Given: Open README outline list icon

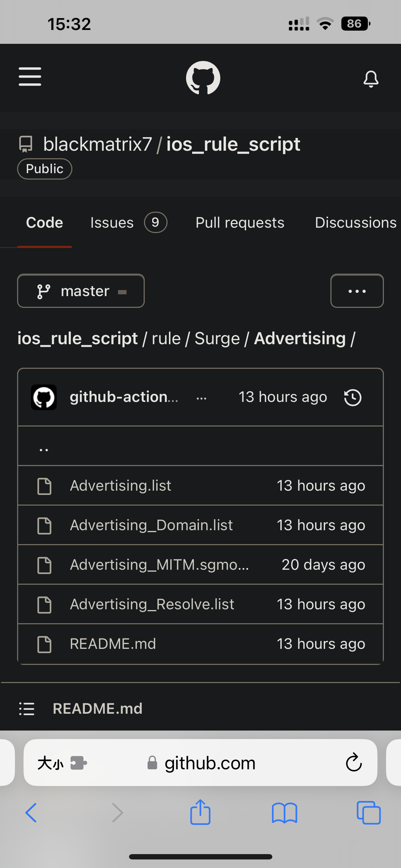Looking at the screenshot, I should pos(27,709).
